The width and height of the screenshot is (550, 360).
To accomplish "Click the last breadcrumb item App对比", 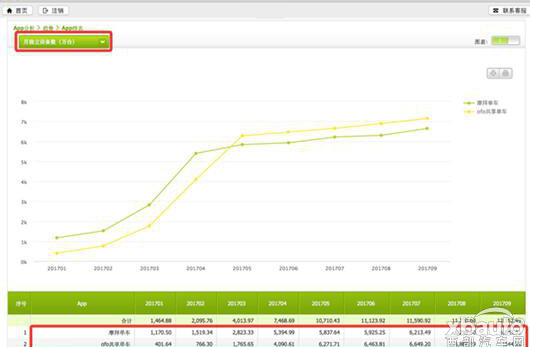I will [x=72, y=28].
